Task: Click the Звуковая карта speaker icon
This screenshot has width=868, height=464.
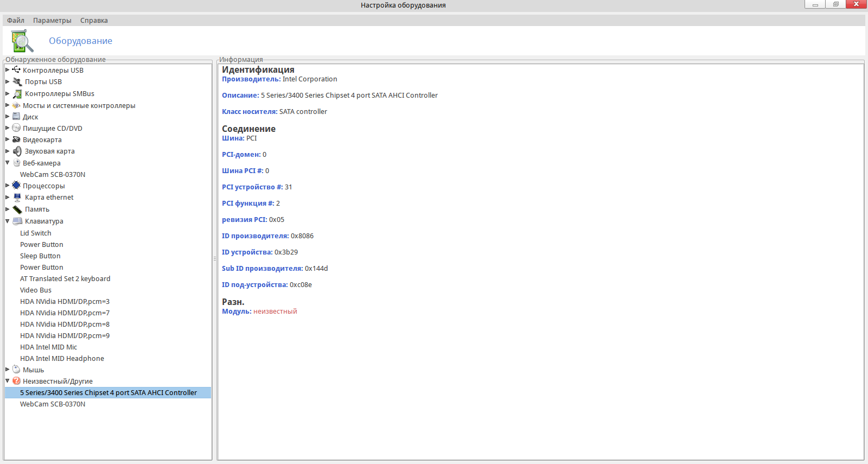Action: coord(17,151)
